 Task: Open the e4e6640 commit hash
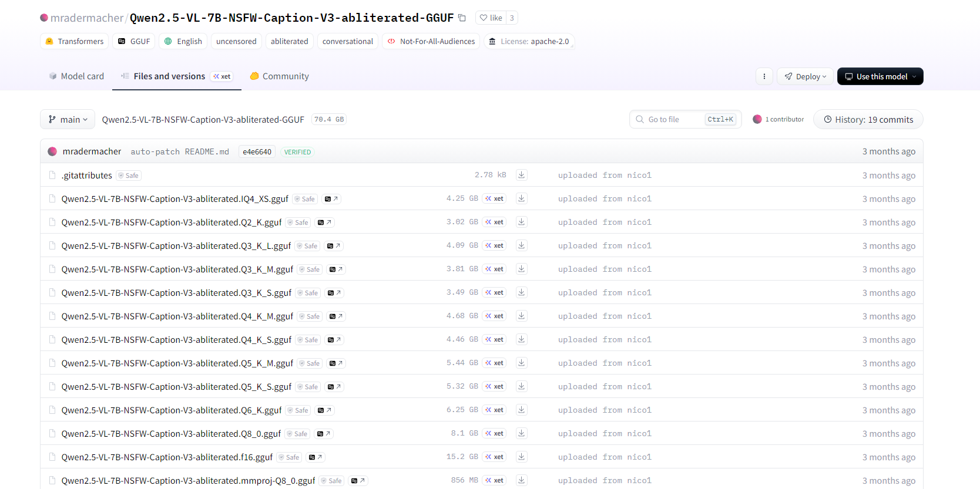(x=257, y=152)
